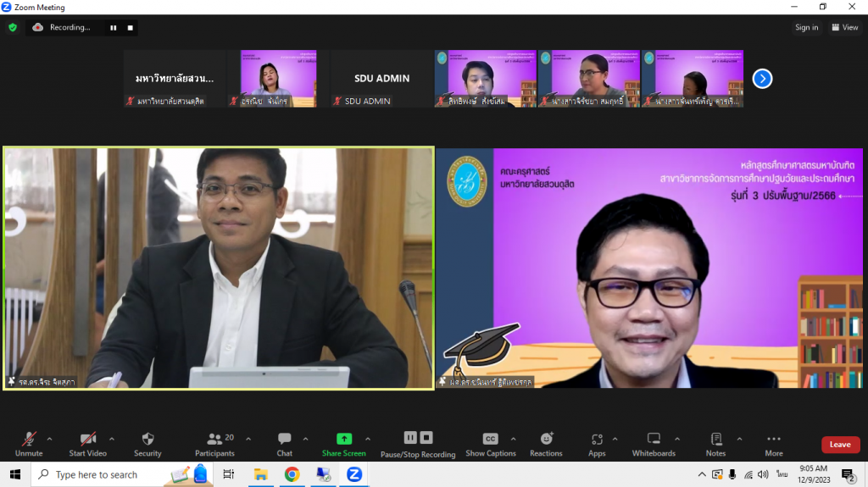The width and height of the screenshot is (868, 487).
Task: Expand video options arrow beside Start Video
Action: (x=112, y=439)
